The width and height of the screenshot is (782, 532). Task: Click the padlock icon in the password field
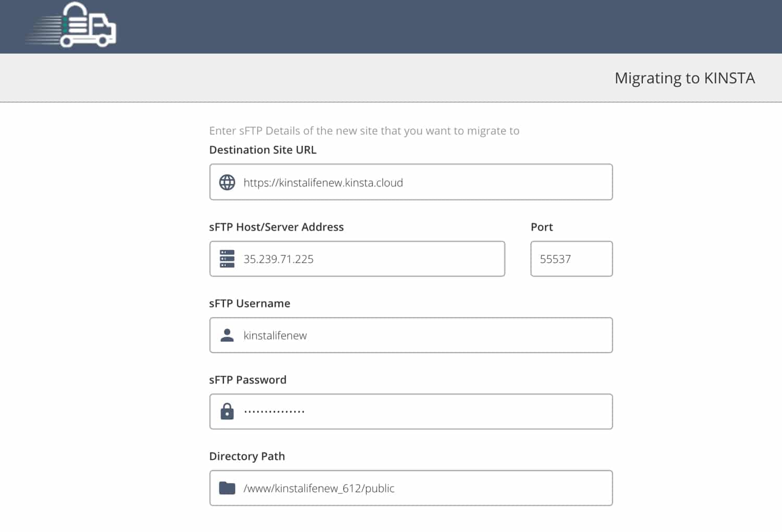227,411
